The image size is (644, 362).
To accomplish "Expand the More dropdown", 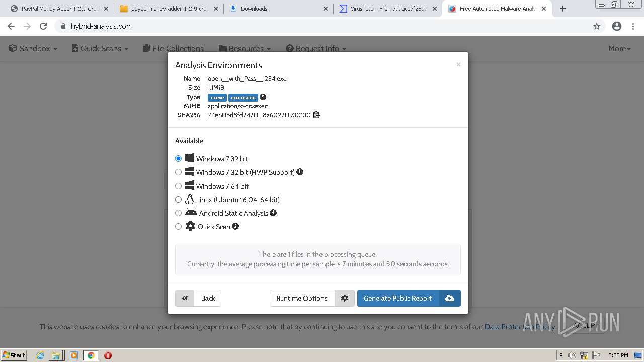I will [x=619, y=48].
